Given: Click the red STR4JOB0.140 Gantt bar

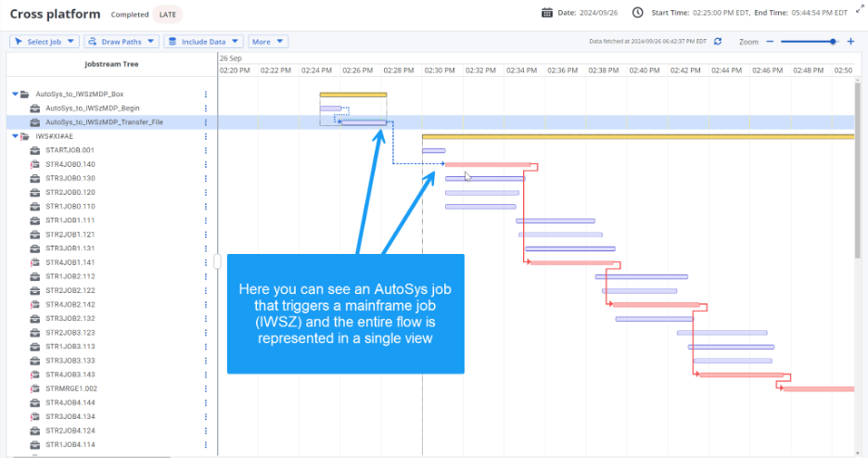Looking at the screenshot, I should point(488,164).
